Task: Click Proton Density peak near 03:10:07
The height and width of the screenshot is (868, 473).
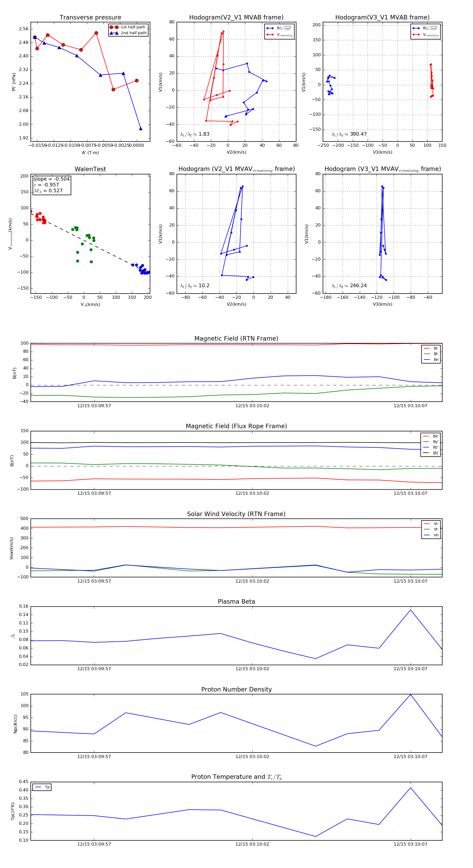Action: [x=410, y=694]
